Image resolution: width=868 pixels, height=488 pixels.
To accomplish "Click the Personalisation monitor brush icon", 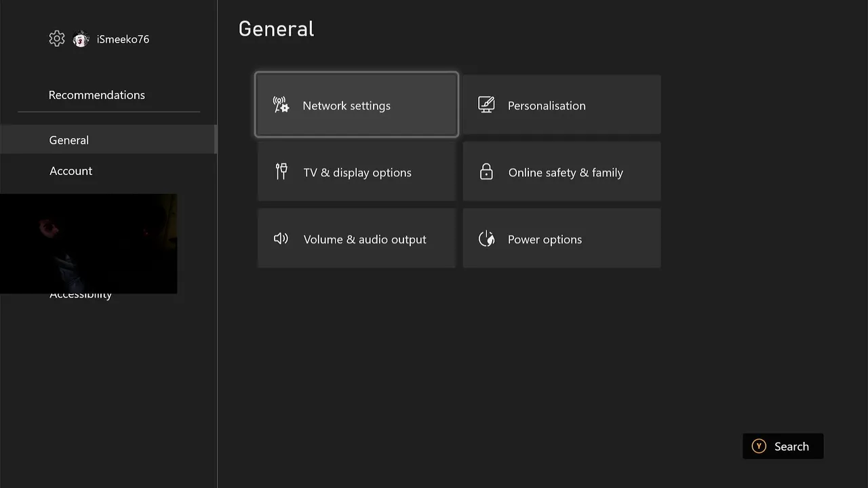I will [486, 105].
